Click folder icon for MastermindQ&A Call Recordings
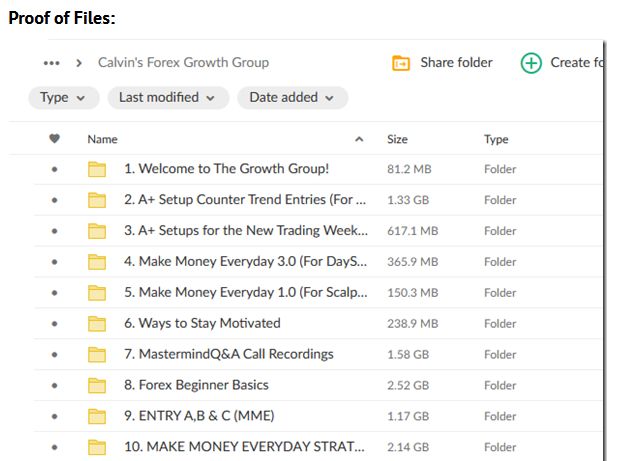 pos(97,354)
